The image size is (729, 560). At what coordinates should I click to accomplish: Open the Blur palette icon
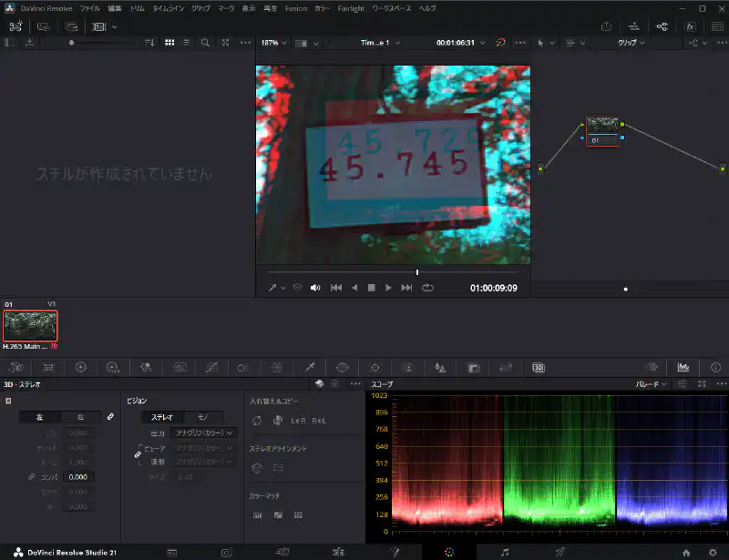pos(440,368)
